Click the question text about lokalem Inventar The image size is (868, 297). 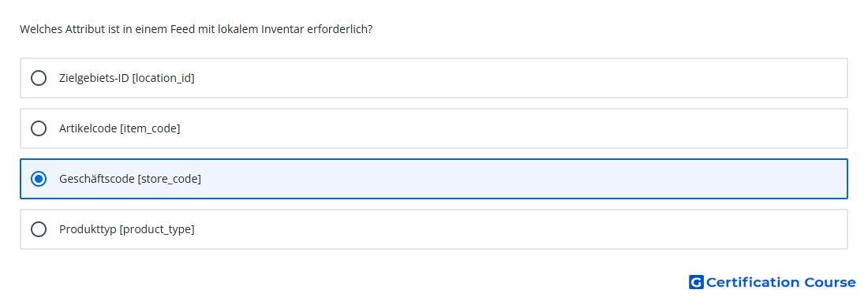coord(196,29)
